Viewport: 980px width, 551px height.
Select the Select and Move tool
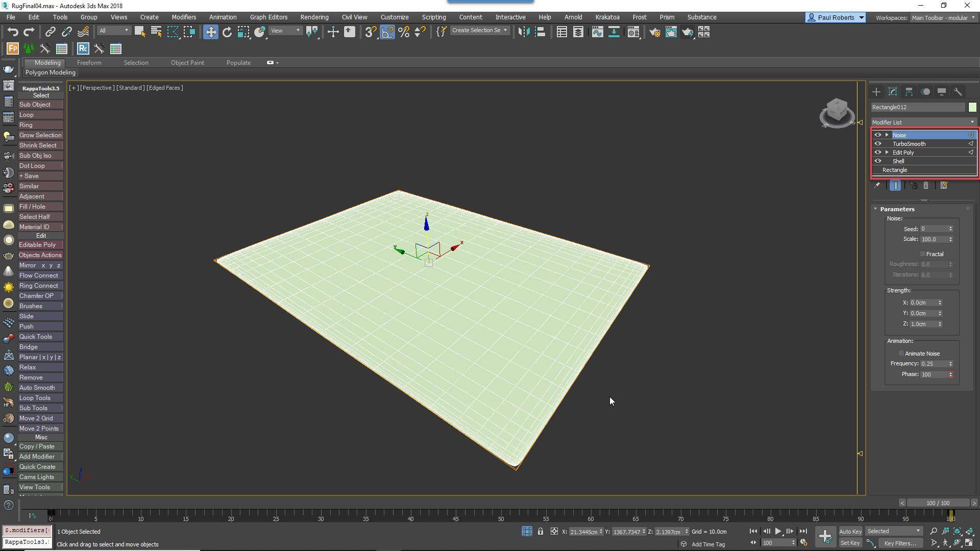(211, 32)
